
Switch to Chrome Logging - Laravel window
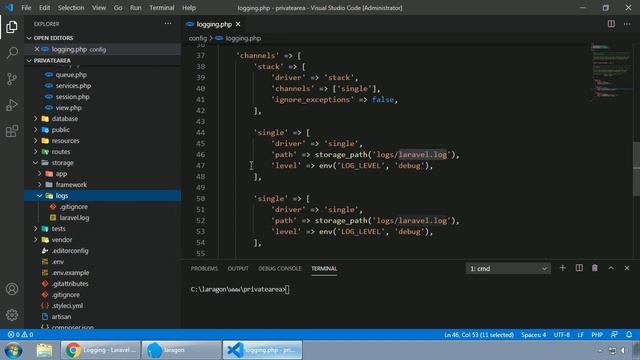coord(100,350)
